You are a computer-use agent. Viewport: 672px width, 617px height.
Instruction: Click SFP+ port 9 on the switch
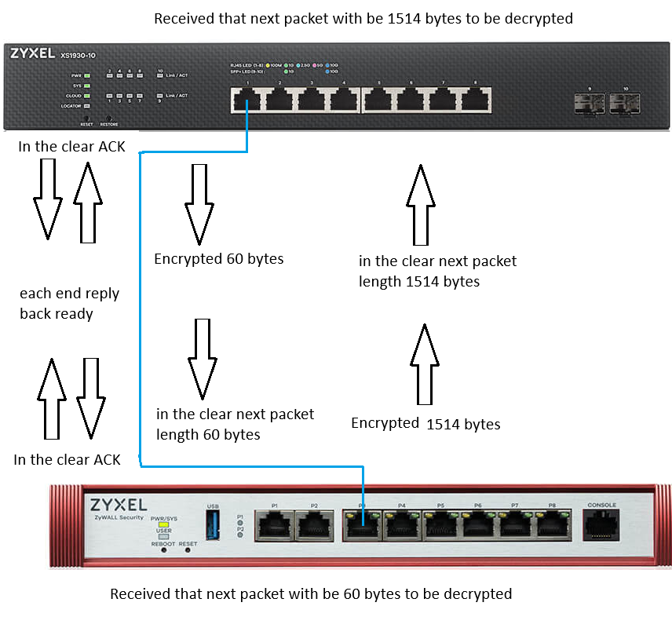590,104
